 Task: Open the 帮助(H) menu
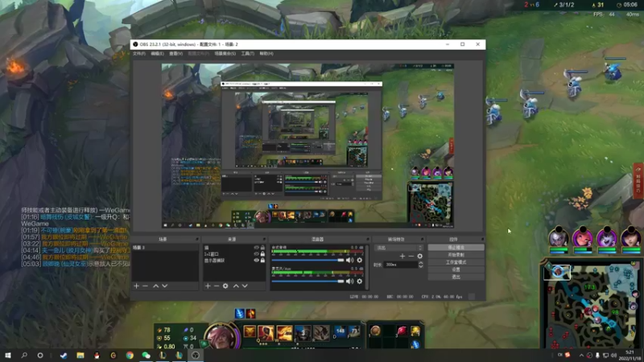tap(266, 54)
